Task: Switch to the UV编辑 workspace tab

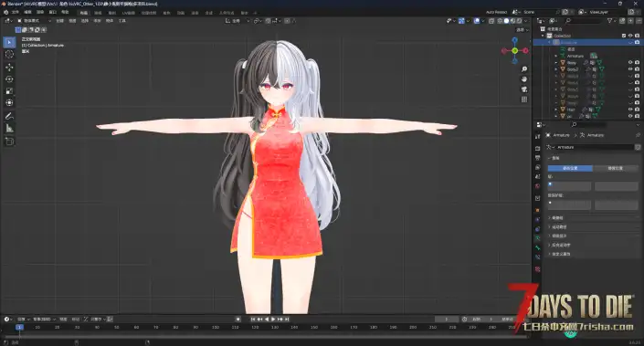Action: (x=128, y=13)
